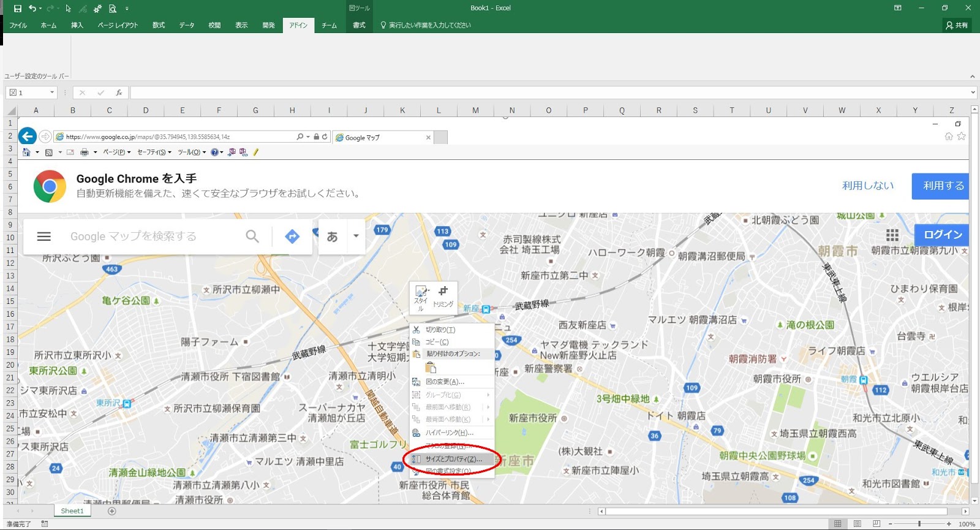Open the セーフティ(S) dropdown menu
980x530 pixels.
coord(154,152)
